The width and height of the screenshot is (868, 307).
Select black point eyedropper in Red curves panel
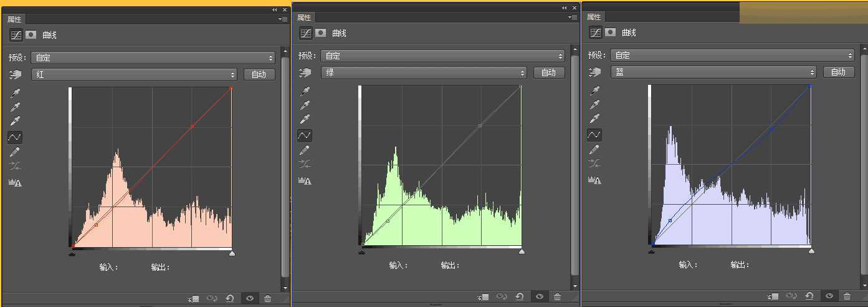(16, 94)
